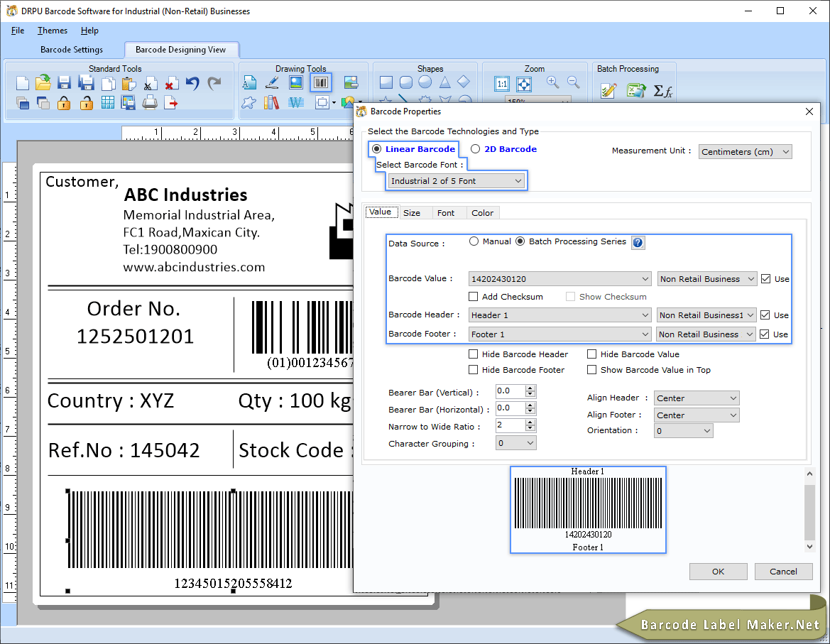Click Cancel in Barcode Properties

pyautogui.click(x=783, y=572)
